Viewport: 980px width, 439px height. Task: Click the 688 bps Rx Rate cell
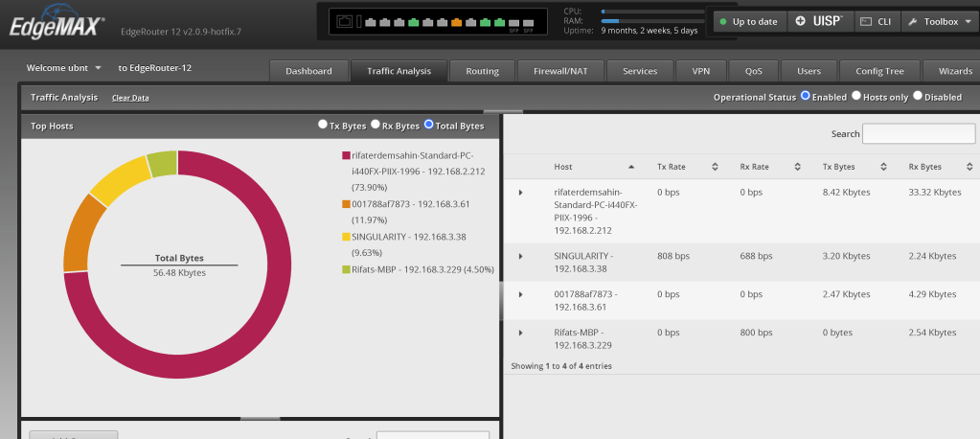[x=756, y=256]
